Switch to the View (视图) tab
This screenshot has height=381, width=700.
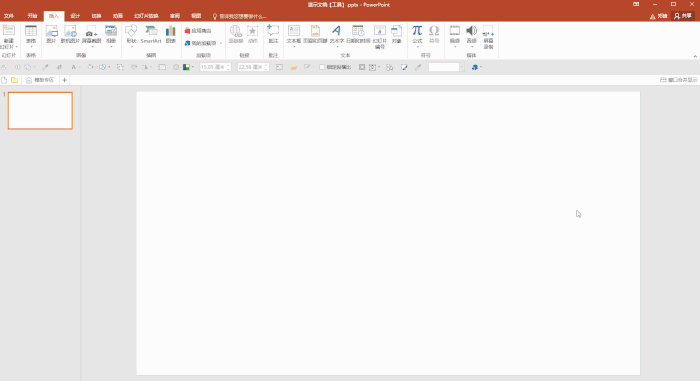pyautogui.click(x=196, y=16)
